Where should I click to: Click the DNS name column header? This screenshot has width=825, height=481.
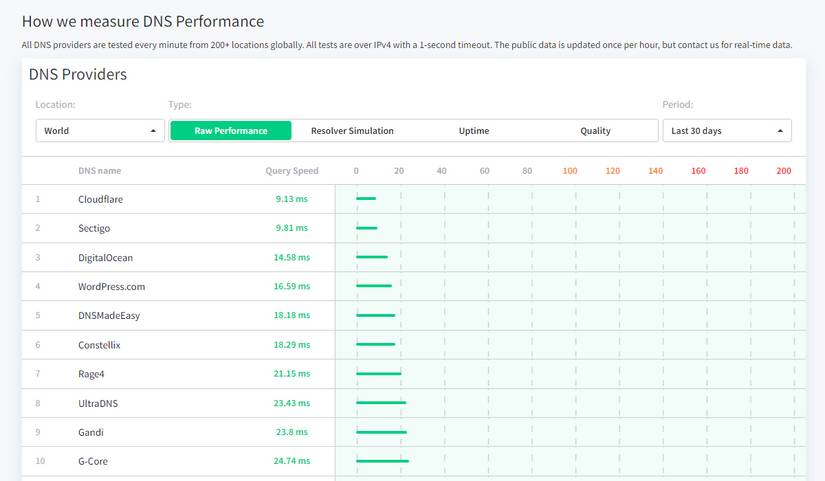click(x=99, y=171)
